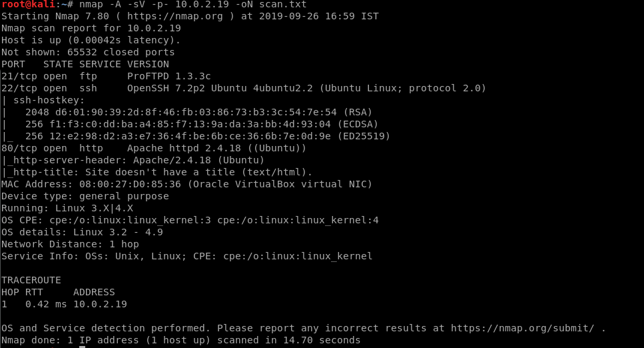Viewport: 644px width, 348px height.
Task: Click the http-title line text
Action: pos(157,172)
